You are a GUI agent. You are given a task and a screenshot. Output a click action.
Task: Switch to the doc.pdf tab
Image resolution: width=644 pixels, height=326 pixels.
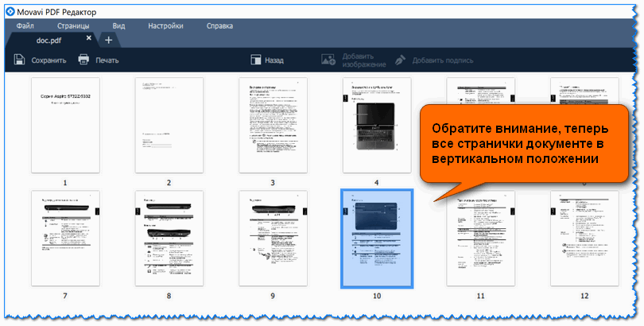[49, 39]
